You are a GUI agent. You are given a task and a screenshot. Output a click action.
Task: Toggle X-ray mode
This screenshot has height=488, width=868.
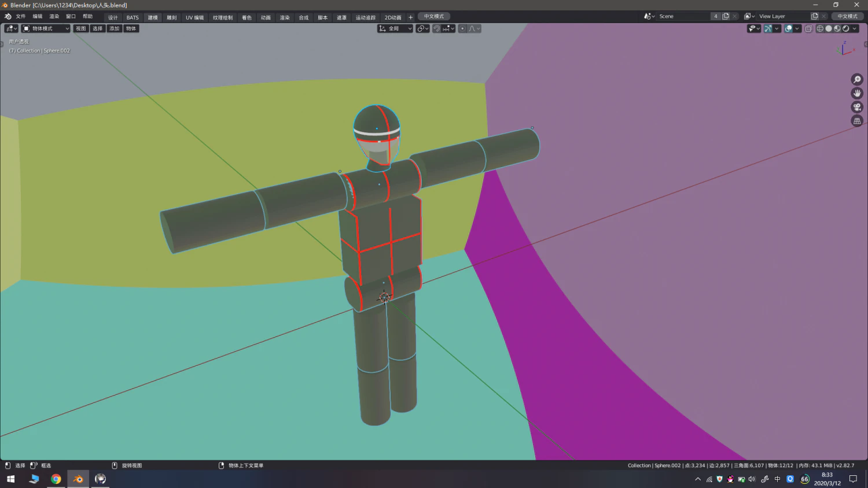point(808,28)
